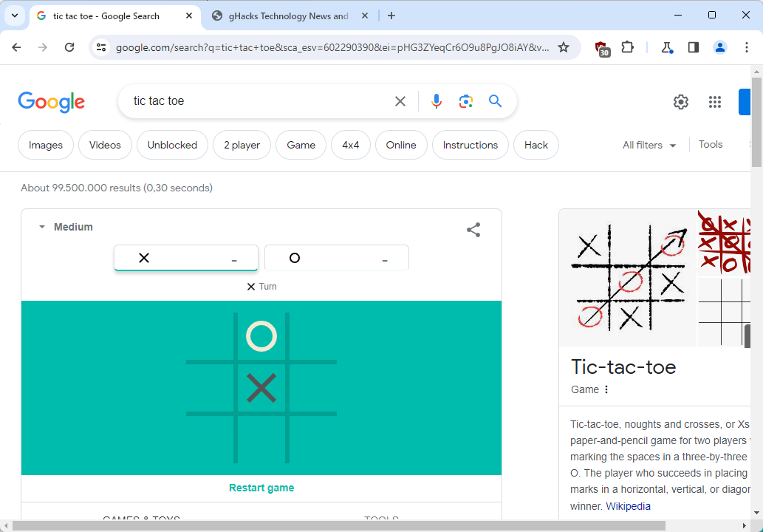This screenshot has width=763, height=532.
Task: Close the tic tac toe Google Search tab
Action: pyautogui.click(x=189, y=16)
